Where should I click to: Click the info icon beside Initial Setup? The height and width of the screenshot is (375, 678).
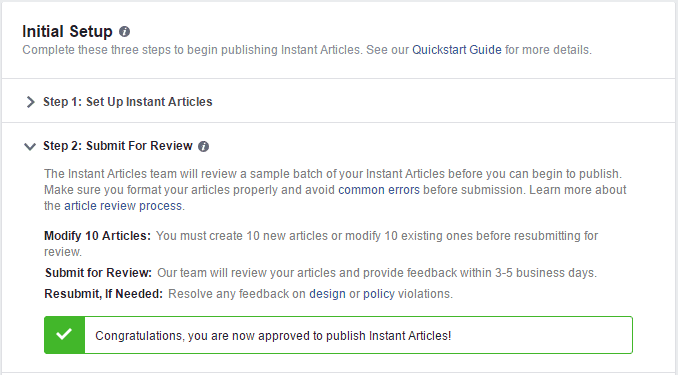[124, 32]
